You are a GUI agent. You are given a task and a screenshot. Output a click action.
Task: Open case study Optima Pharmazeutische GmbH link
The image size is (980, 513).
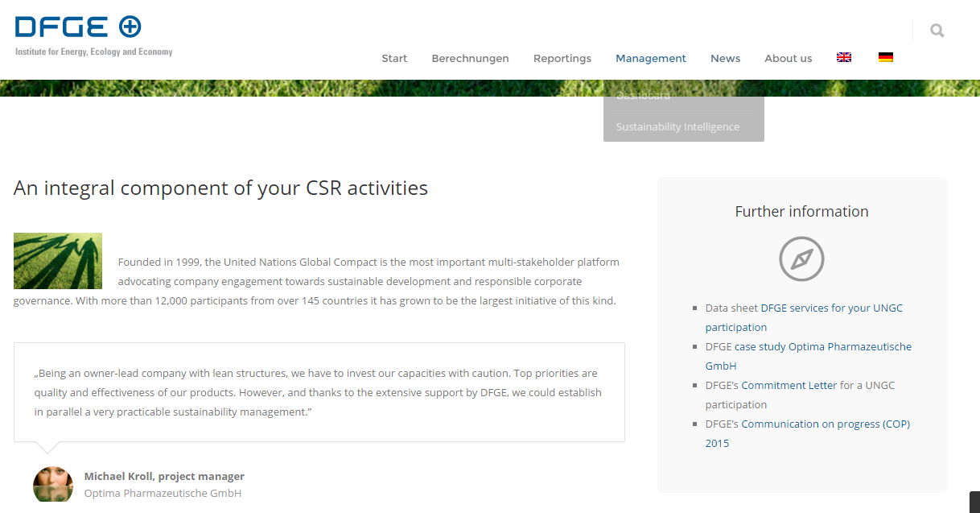point(822,346)
